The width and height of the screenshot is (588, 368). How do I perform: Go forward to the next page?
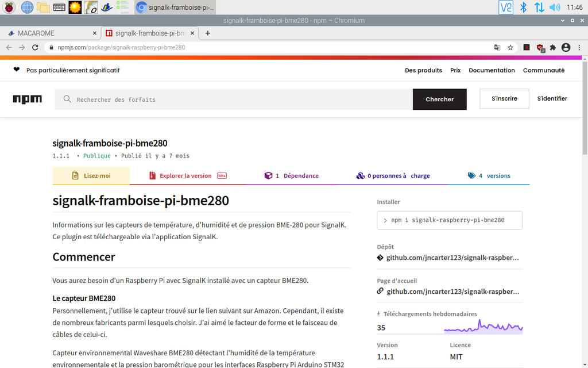click(x=22, y=47)
